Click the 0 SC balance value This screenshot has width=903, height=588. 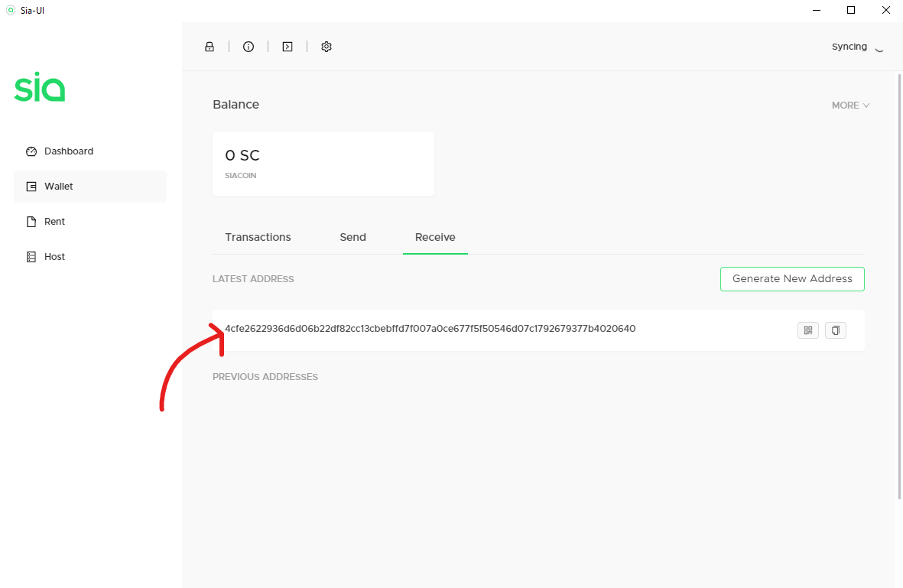[x=242, y=155]
